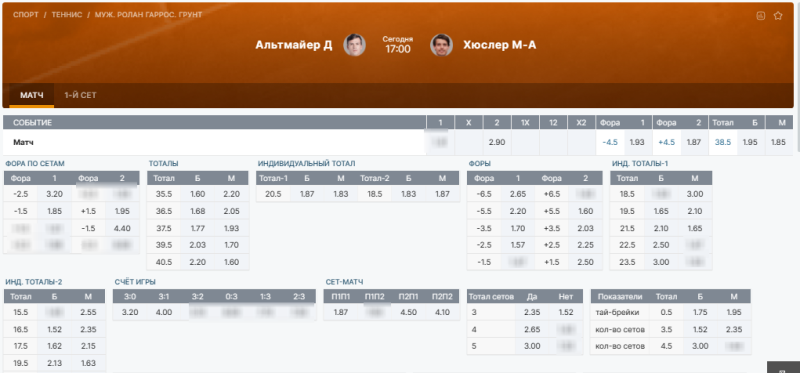Select П2П2 set-match odds 4.10
The height and width of the screenshot is (373, 800).
[442, 312]
